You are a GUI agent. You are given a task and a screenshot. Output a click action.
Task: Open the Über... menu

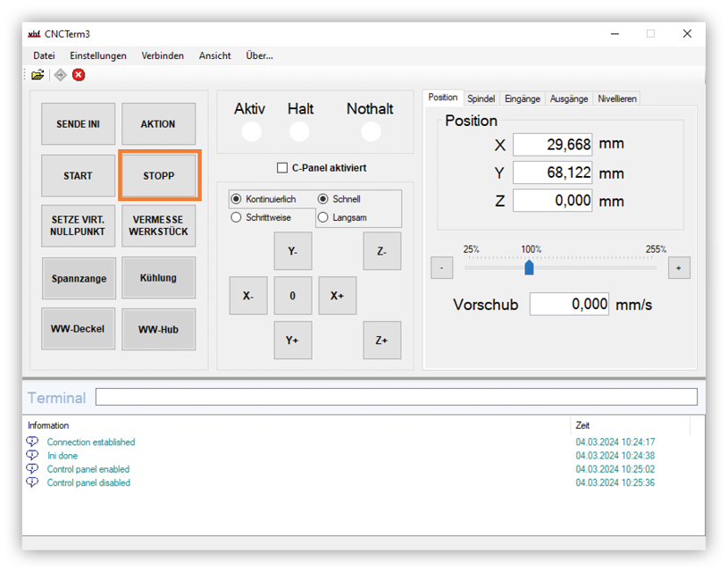pyautogui.click(x=260, y=55)
